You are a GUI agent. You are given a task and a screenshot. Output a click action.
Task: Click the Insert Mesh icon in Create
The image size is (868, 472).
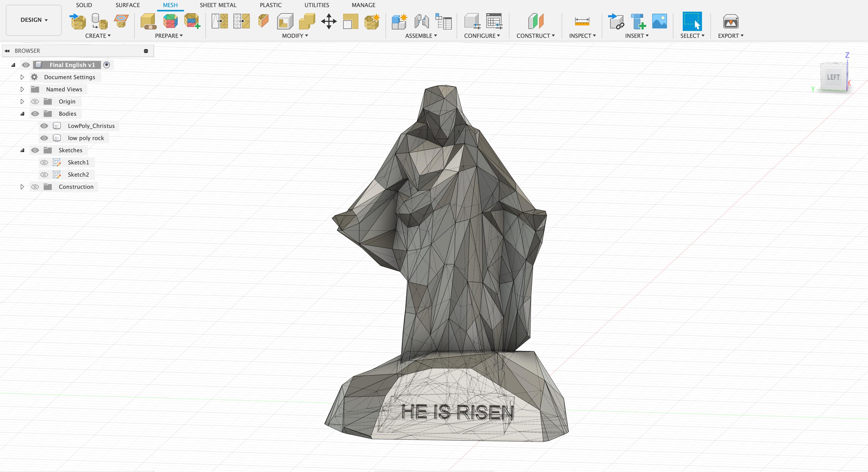pyautogui.click(x=78, y=21)
